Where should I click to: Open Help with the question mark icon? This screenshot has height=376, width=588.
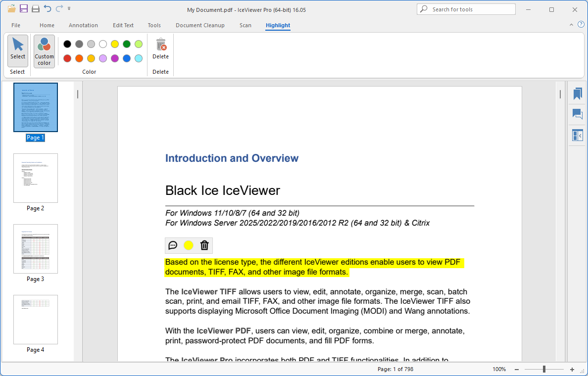click(581, 24)
